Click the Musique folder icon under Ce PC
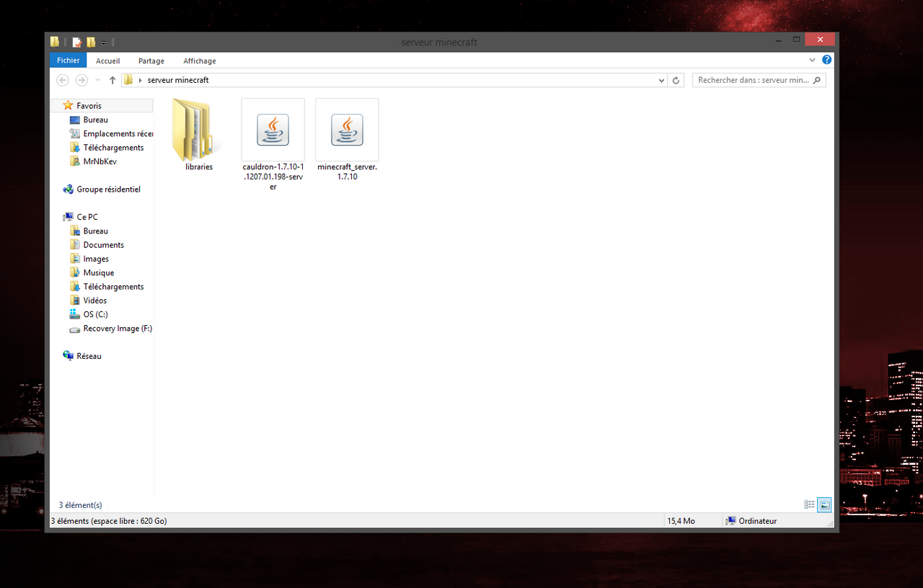 coord(75,272)
